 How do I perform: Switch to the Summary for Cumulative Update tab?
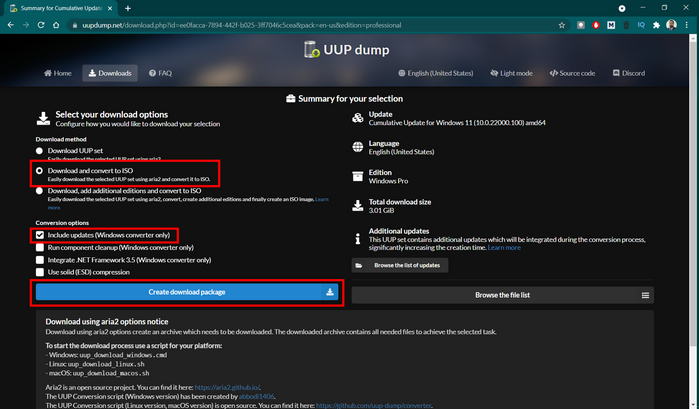[60, 8]
